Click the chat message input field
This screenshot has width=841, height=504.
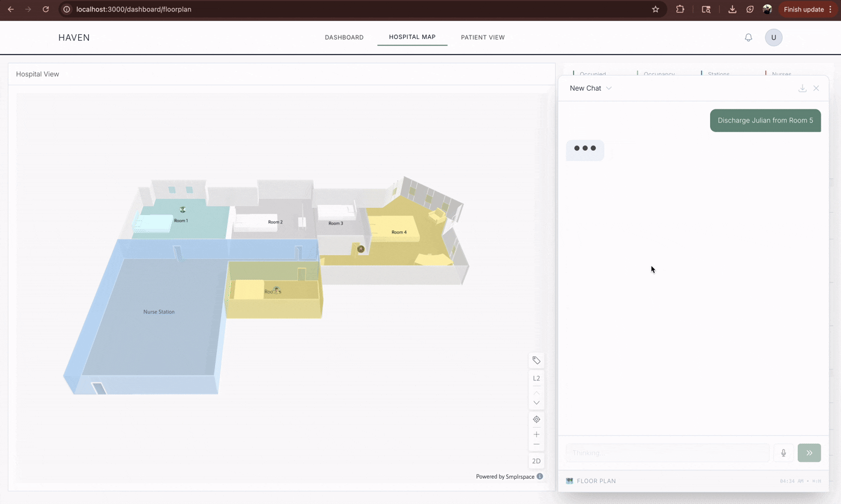tap(667, 453)
